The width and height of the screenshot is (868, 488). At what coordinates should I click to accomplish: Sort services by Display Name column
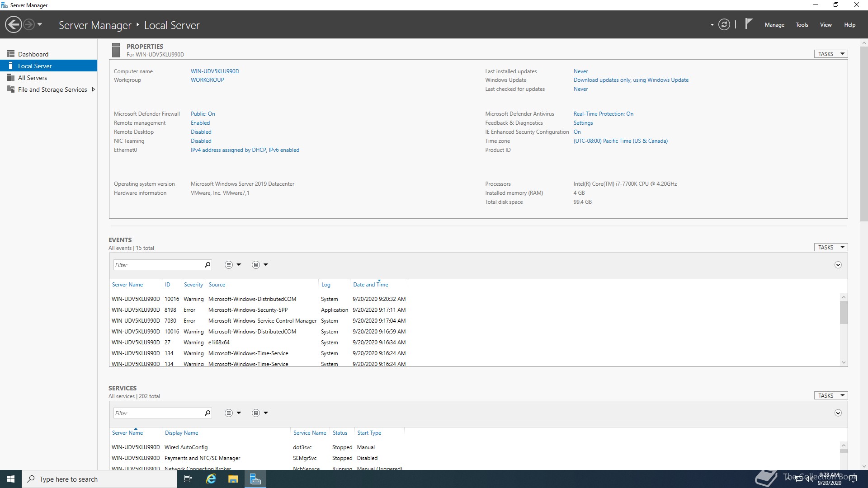click(181, 433)
